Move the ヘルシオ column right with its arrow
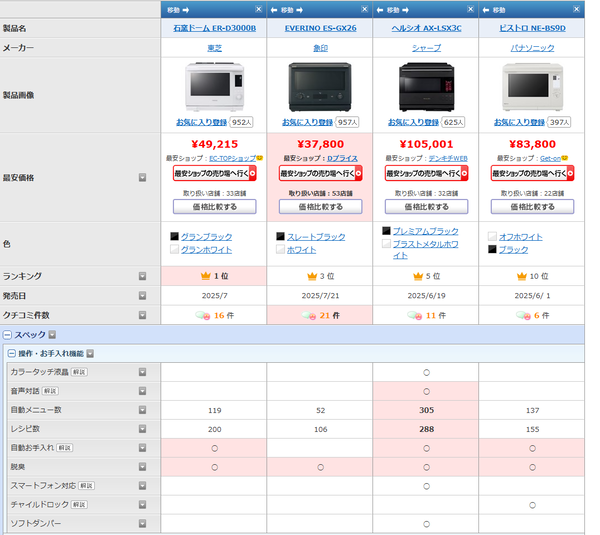Image resolution: width=600 pixels, height=535 pixels. [406, 10]
